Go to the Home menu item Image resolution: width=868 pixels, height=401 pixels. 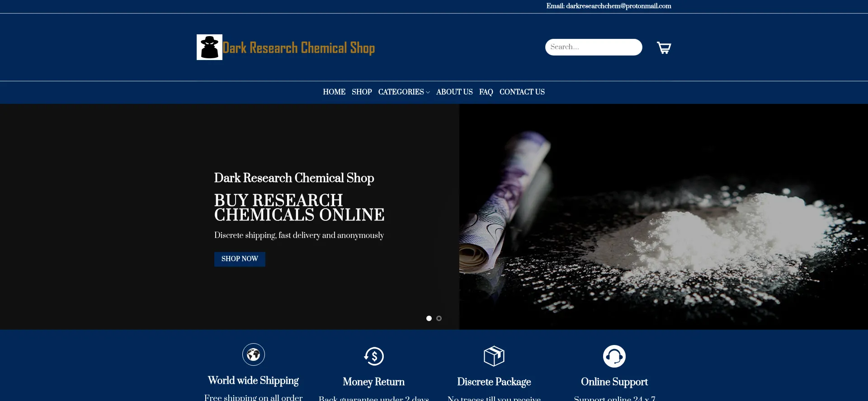point(334,92)
